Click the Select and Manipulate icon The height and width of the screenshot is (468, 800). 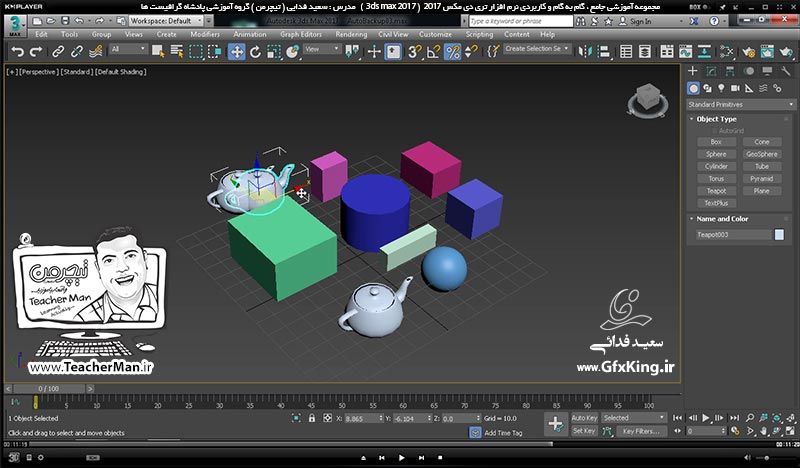click(374, 52)
